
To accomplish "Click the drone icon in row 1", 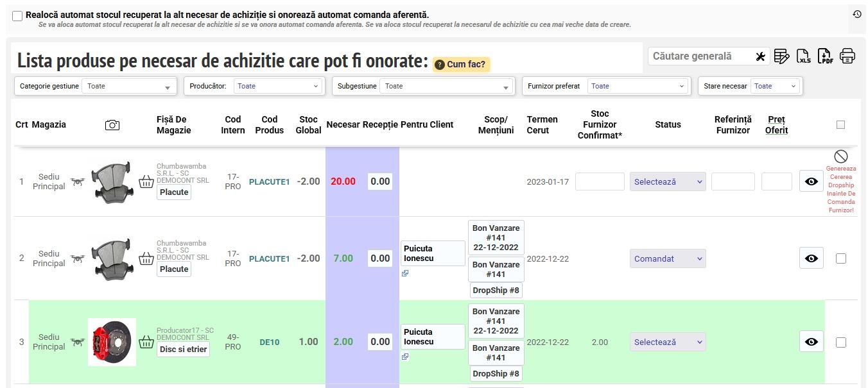I will point(78,181).
